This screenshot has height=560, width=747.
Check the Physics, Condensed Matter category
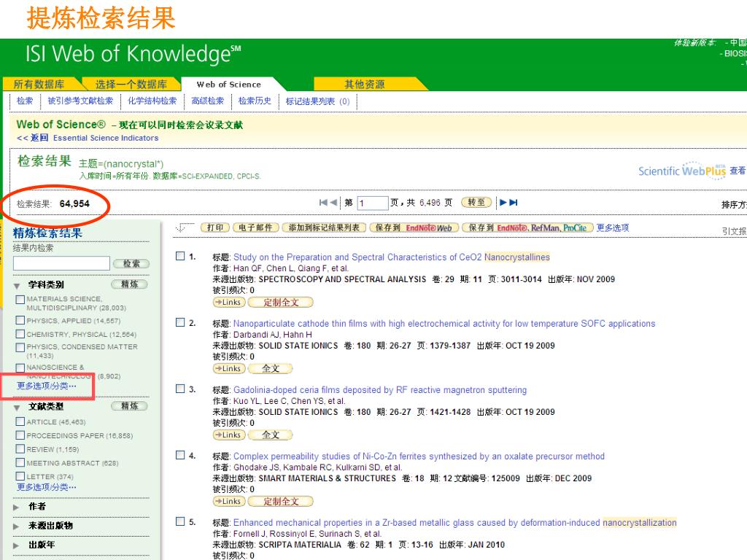(x=20, y=347)
